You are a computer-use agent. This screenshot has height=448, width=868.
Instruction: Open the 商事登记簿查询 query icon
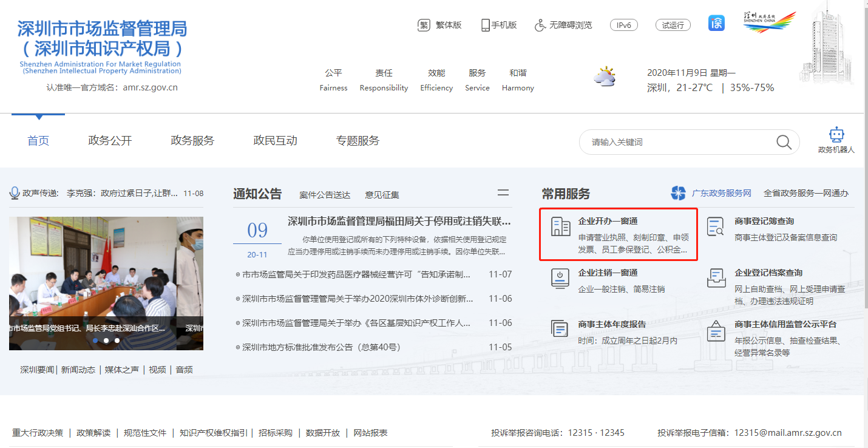(x=717, y=225)
